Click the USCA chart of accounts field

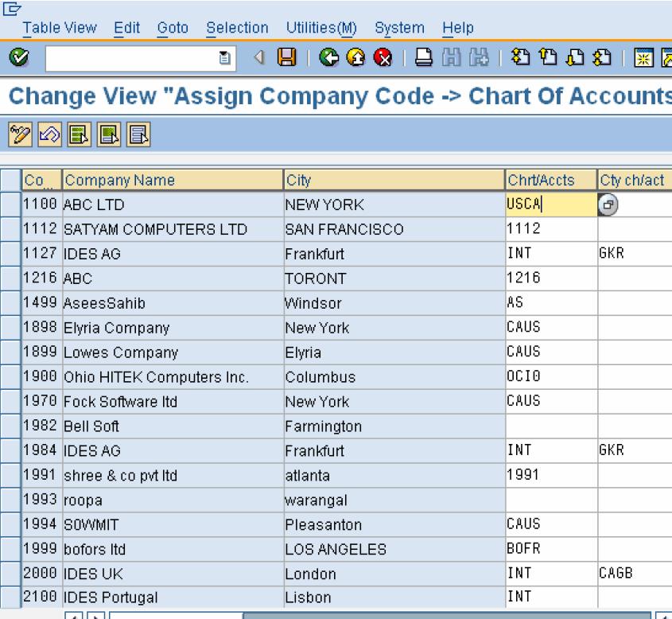click(x=550, y=204)
